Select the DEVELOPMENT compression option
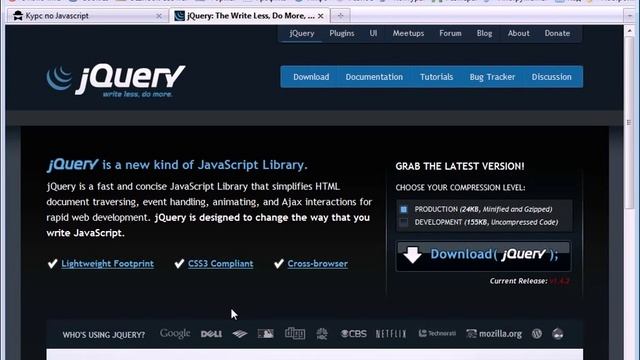This screenshot has height=360, width=640. pyautogui.click(x=404, y=222)
